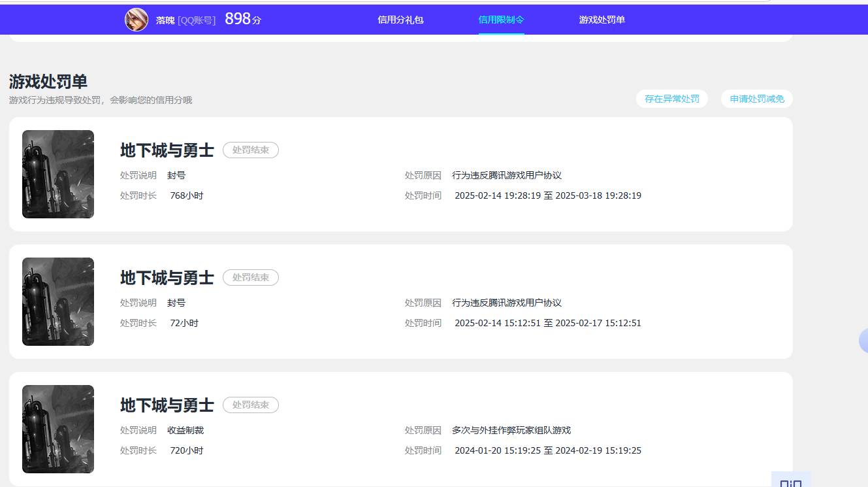Click the [QQ账号] account label
This screenshot has width=868, height=487.
pos(197,19)
